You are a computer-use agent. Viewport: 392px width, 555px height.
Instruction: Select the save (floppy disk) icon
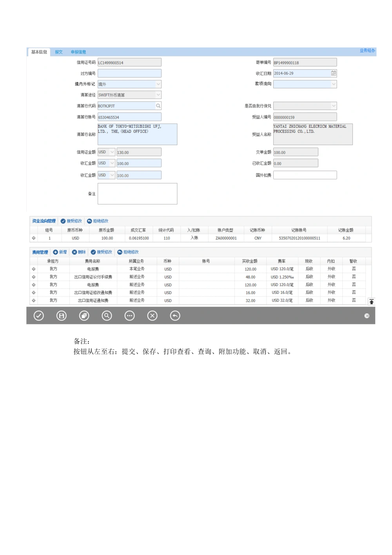tap(61, 315)
